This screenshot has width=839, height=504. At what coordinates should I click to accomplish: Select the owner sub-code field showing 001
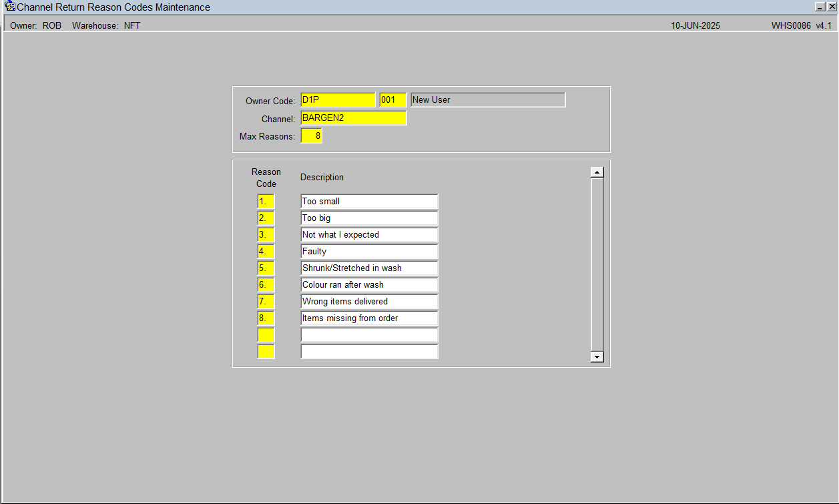(392, 100)
